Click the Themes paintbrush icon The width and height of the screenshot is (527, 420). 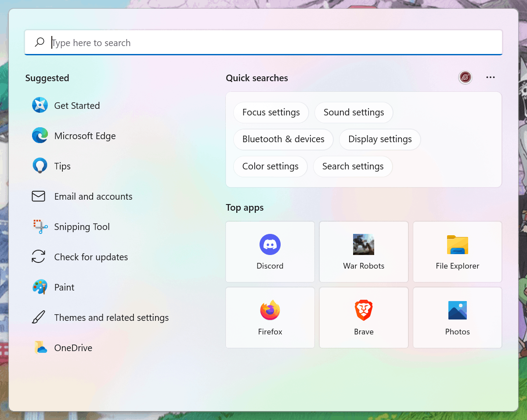click(39, 317)
